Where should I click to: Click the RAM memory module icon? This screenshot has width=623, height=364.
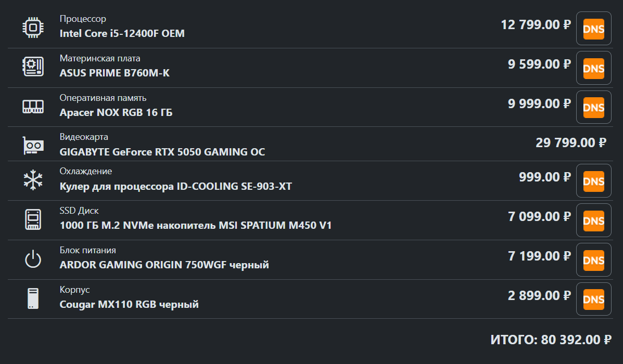coord(33,107)
